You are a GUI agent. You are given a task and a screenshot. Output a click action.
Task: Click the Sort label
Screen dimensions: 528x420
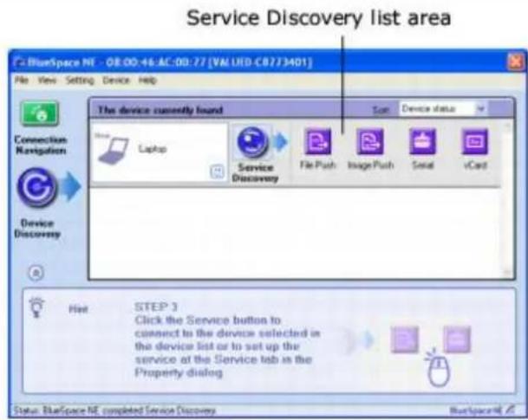[x=381, y=110]
